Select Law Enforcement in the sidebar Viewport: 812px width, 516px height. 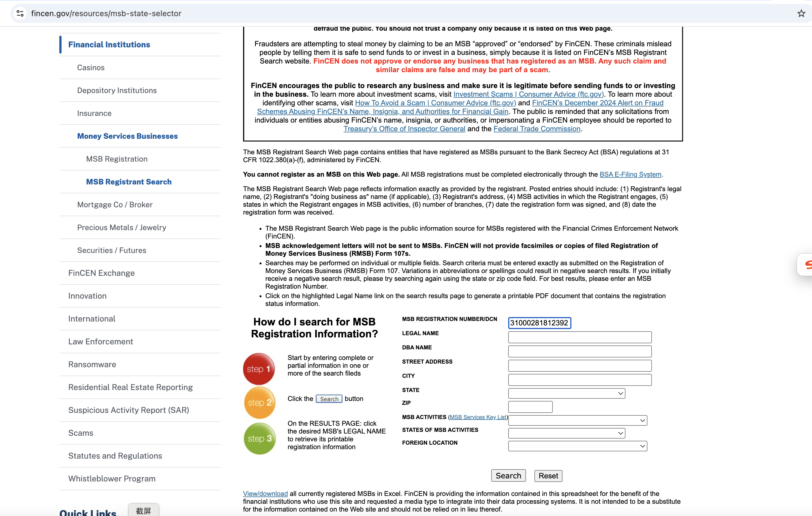click(x=101, y=342)
